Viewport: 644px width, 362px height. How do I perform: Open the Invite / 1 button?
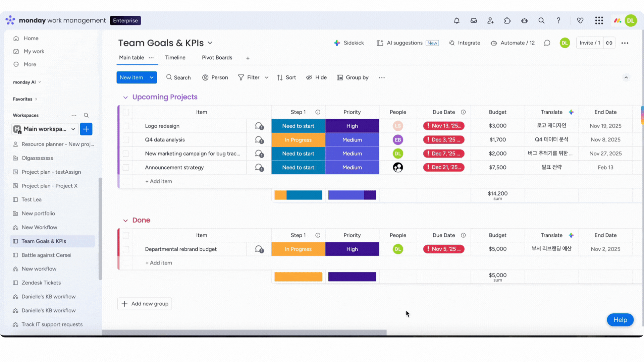pos(590,43)
